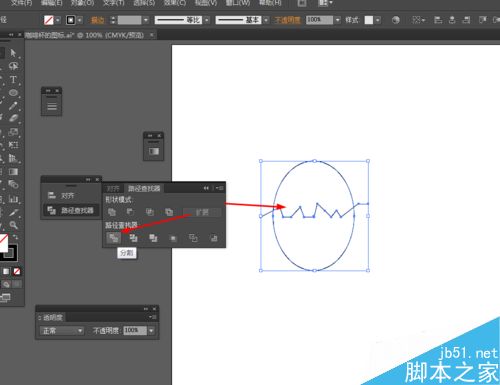The height and width of the screenshot is (385, 500).
Task: Click horizontal align right icon in control bar
Action: tap(466, 20)
